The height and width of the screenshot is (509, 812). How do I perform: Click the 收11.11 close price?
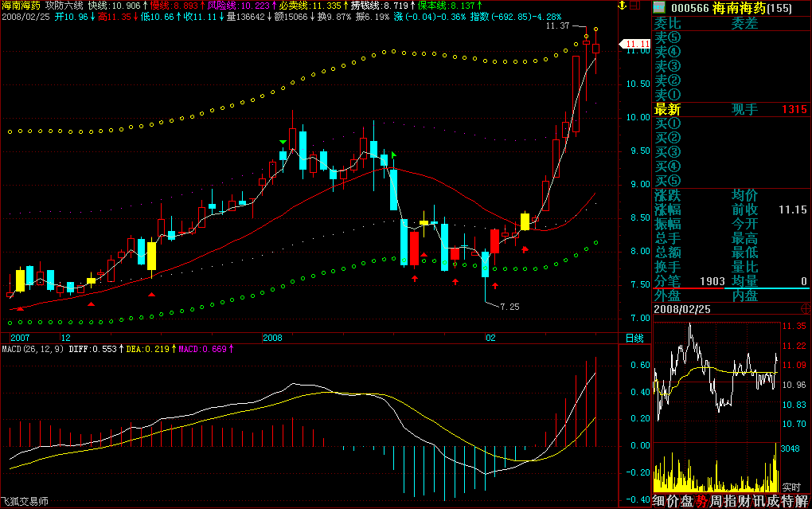click(x=200, y=17)
